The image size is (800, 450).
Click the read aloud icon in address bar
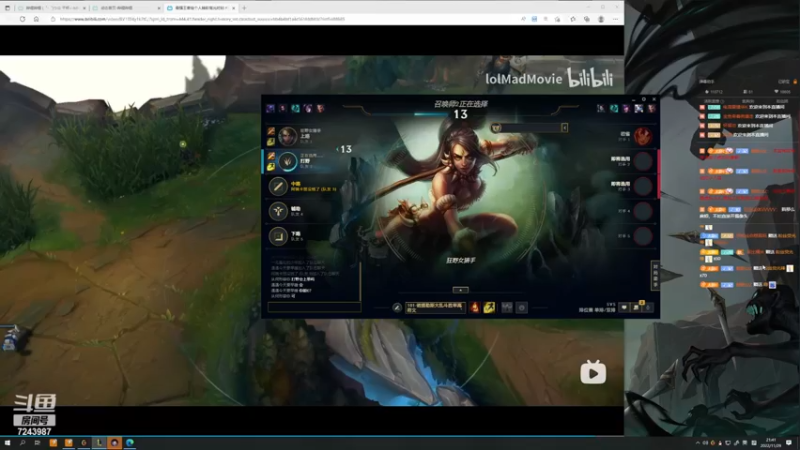523,19
